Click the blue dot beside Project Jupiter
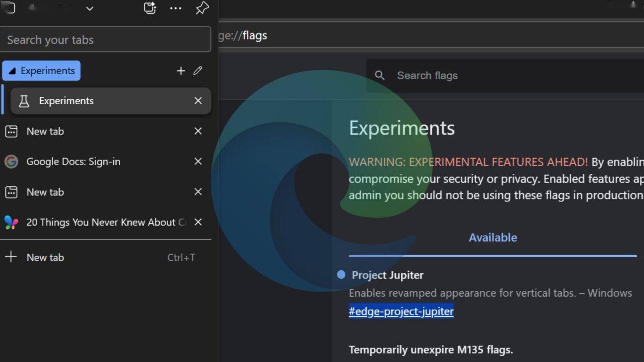644x362 pixels. click(x=341, y=275)
